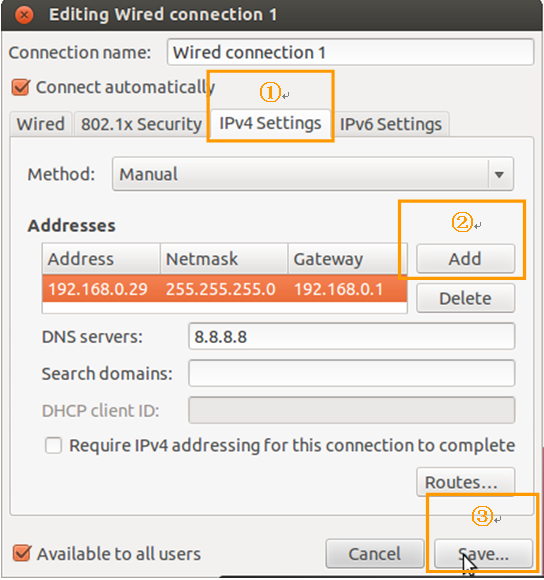Switch to IPv6 Settings tab

[391, 124]
